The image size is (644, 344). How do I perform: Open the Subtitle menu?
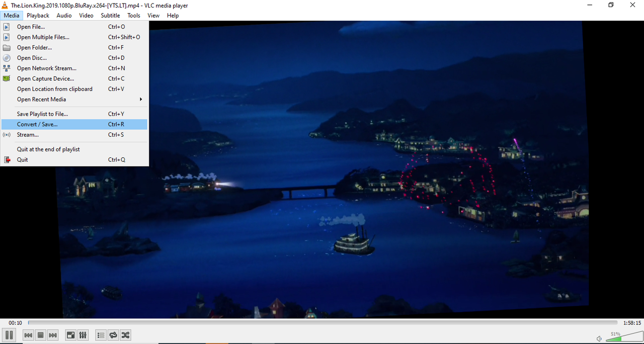click(110, 16)
